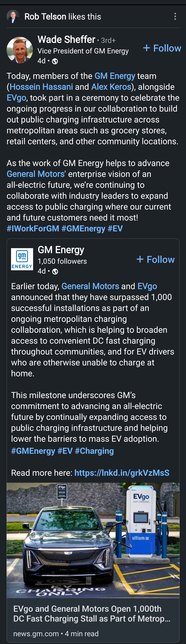
Task: Tap the globe icon under GM Energy followers
Action: [55, 272]
